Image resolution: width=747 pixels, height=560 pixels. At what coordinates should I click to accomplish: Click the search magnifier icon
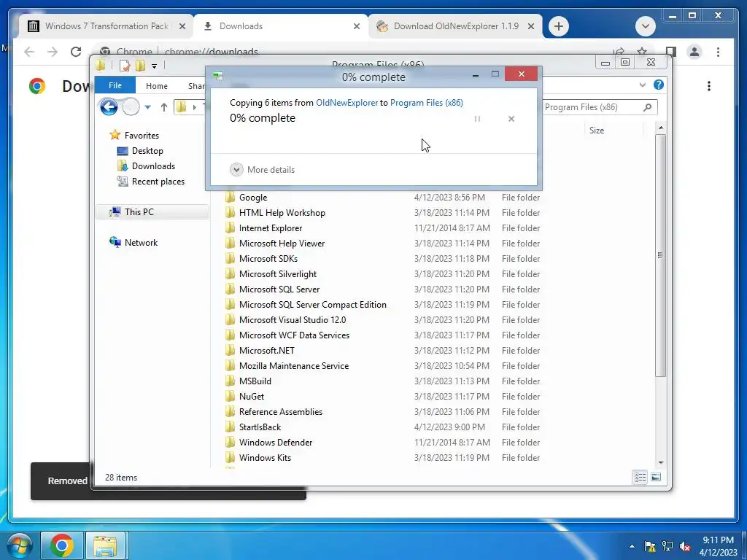point(648,107)
